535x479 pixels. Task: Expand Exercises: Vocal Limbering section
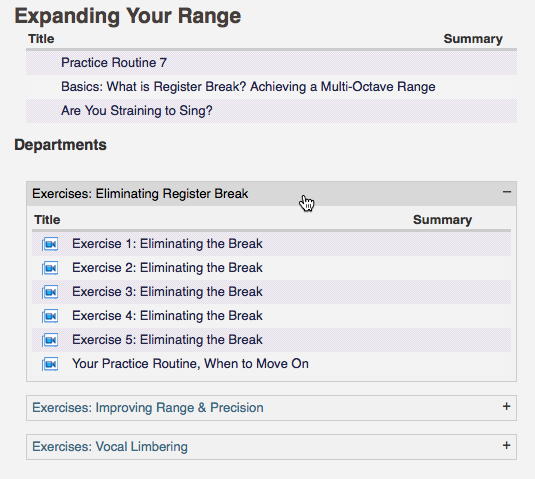(271, 447)
